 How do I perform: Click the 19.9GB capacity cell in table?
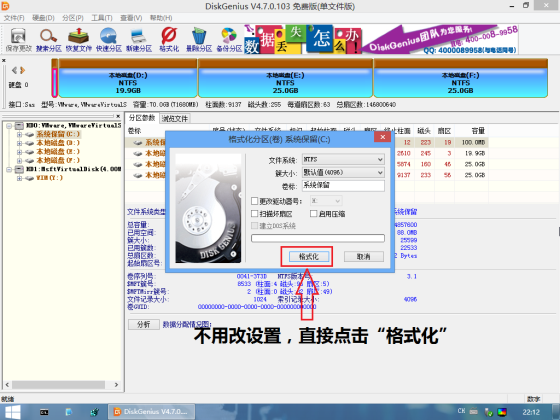tap(475, 154)
